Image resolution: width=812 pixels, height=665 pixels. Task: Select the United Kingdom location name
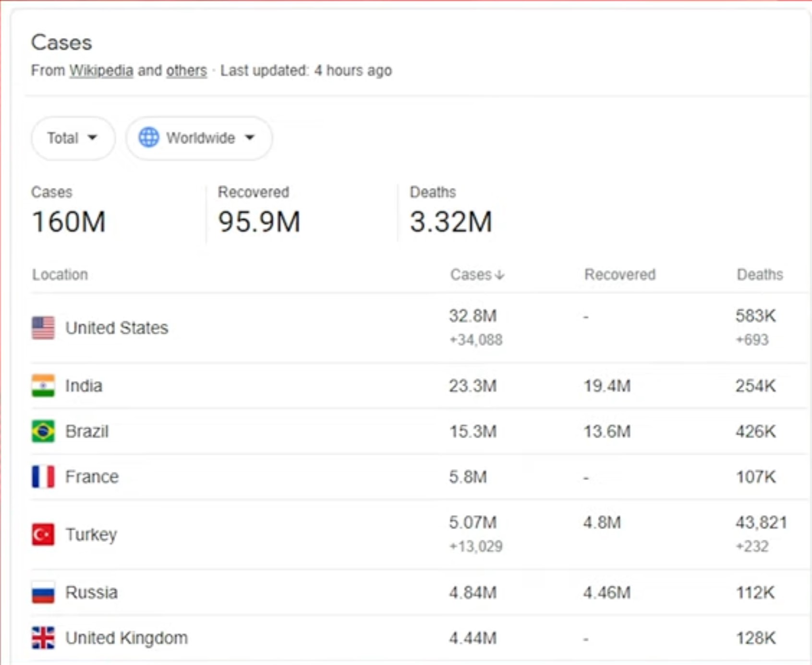coord(127,638)
